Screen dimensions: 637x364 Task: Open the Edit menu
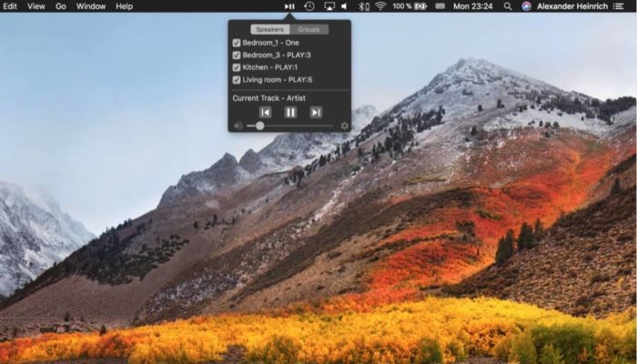(10, 6)
